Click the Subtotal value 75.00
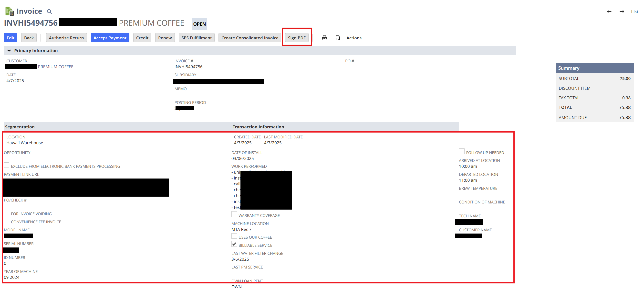 (x=625, y=79)
